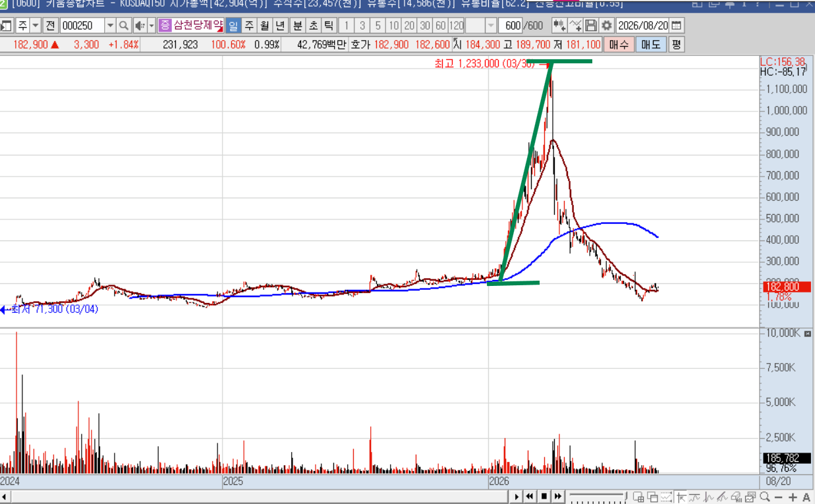This screenshot has width=815, height=504.
Task: Click the magnifier stock search icon
Action: pyautogui.click(x=123, y=26)
